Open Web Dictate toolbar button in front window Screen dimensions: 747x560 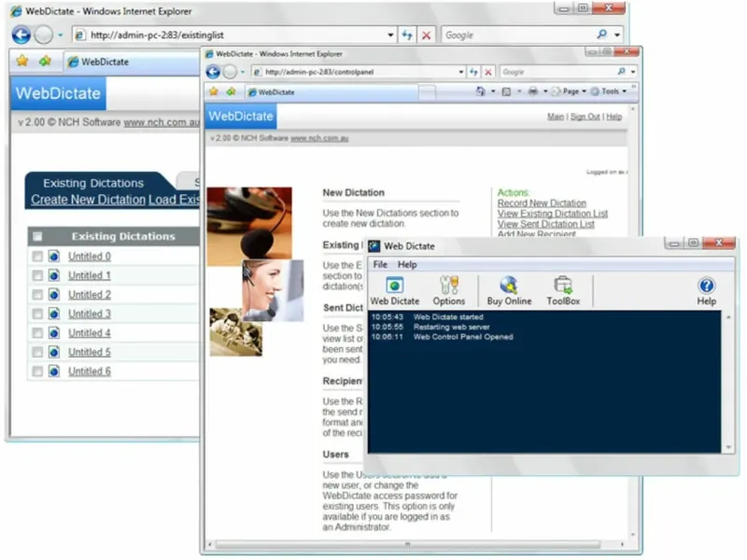[x=394, y=290]
